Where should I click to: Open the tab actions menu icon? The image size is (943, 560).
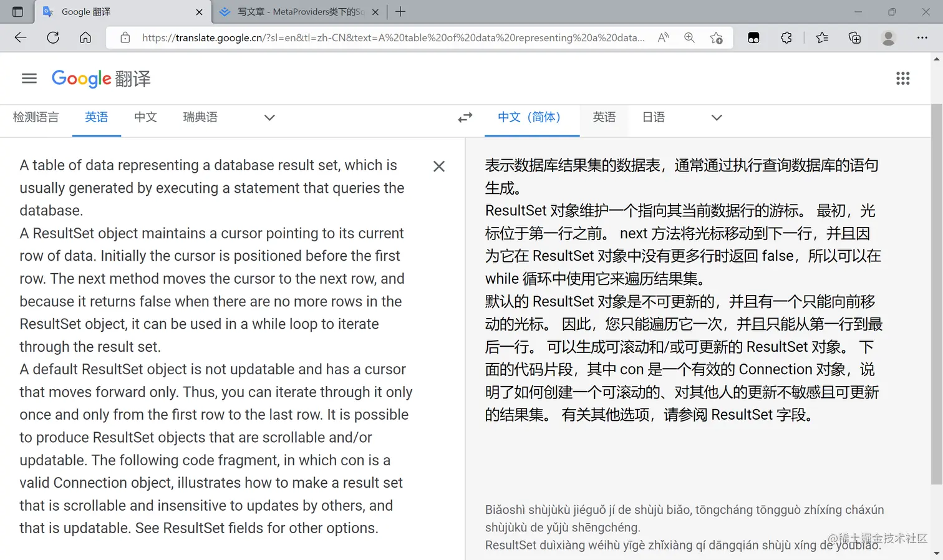pos(17,12)
